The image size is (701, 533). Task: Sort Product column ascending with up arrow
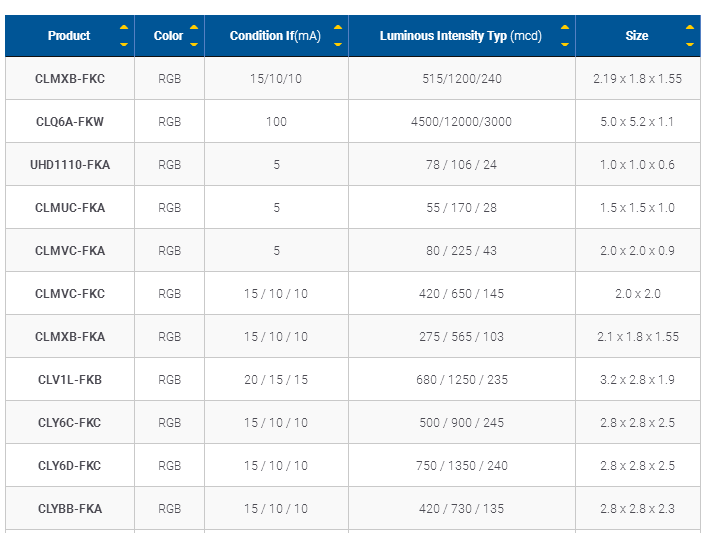(124, 27)
